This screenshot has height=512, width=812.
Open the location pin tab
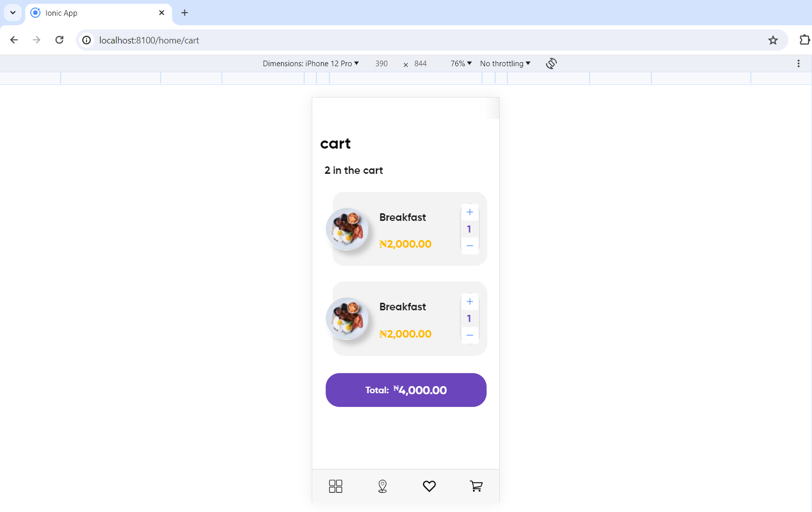coord(383,486)
